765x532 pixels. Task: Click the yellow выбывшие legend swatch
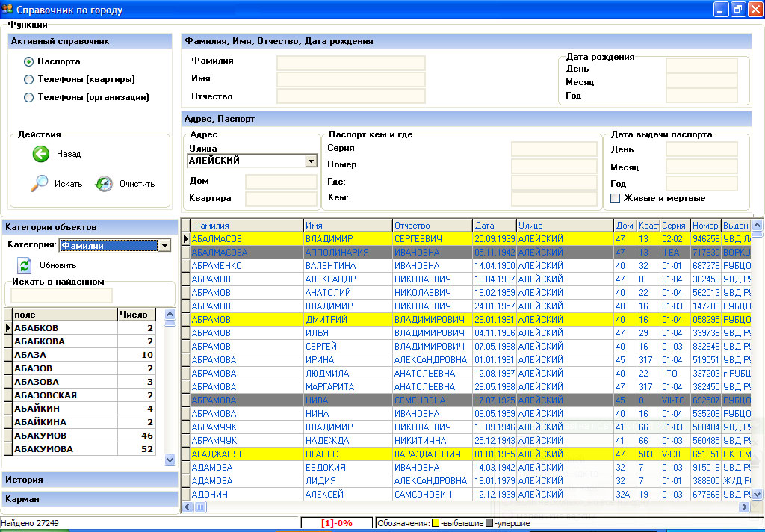436,523
